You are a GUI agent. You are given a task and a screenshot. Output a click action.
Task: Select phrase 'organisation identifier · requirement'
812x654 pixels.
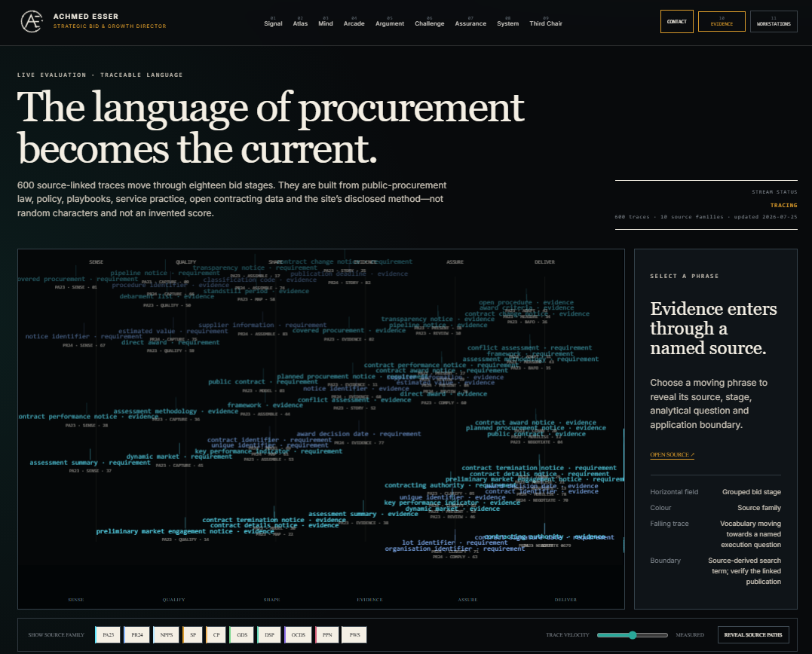[x=455, y=549]
